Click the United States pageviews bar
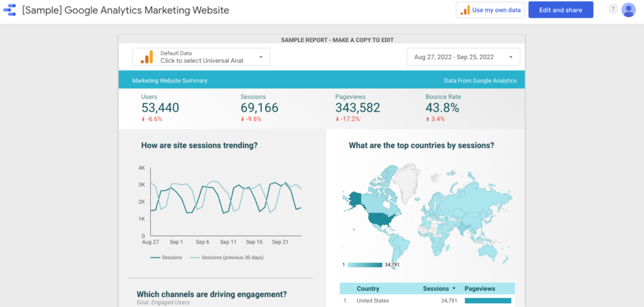644x307 pixels. (x=488, y=301)
